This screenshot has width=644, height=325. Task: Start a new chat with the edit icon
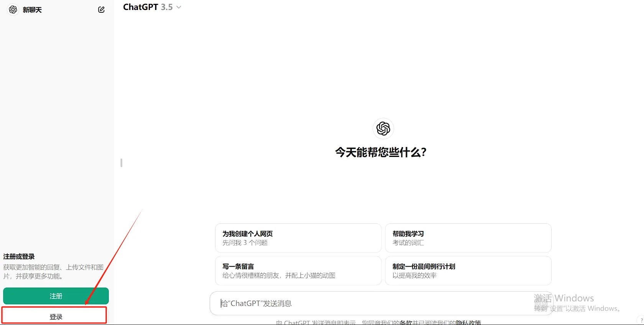click(101, 10)
